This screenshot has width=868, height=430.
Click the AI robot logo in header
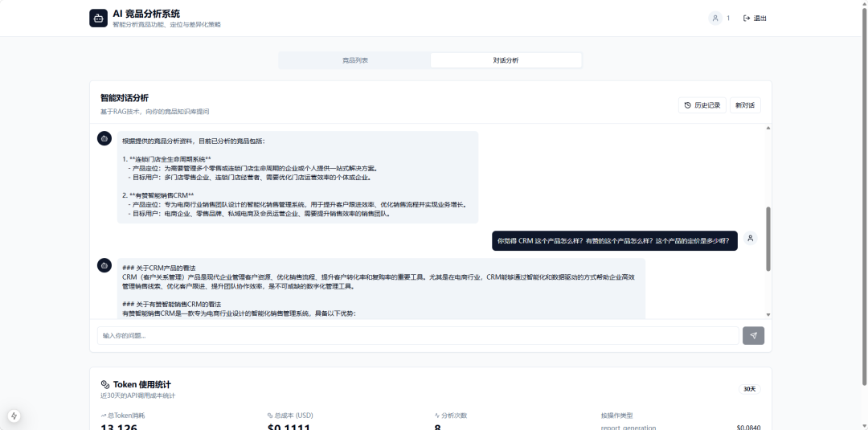98,18
